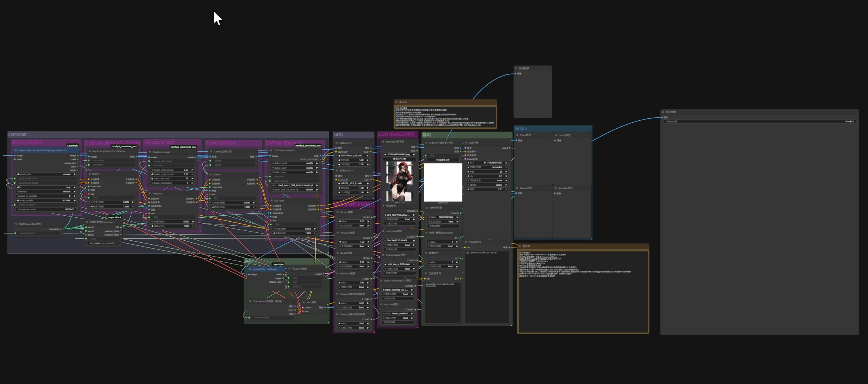This screenshot has height=384, width=868.
Task: Collapse the Canny边缘检测 node via its dot
Action: tap(211, 152)
